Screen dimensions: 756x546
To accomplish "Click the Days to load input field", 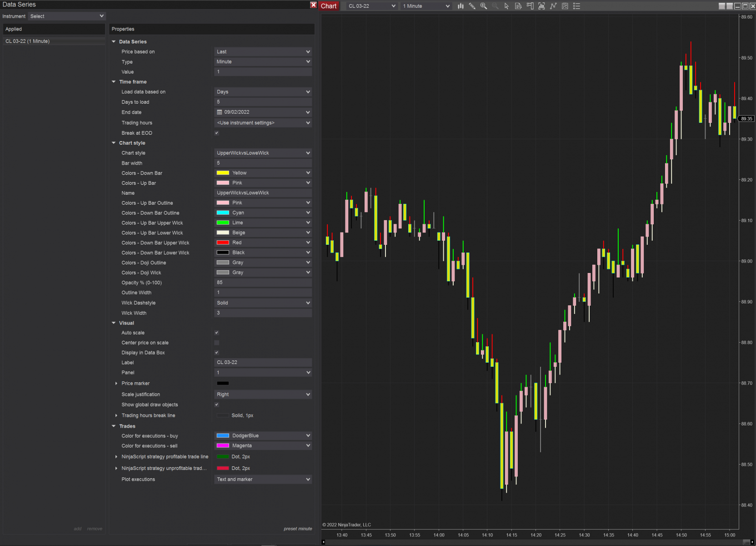I will tap(263, 102).
